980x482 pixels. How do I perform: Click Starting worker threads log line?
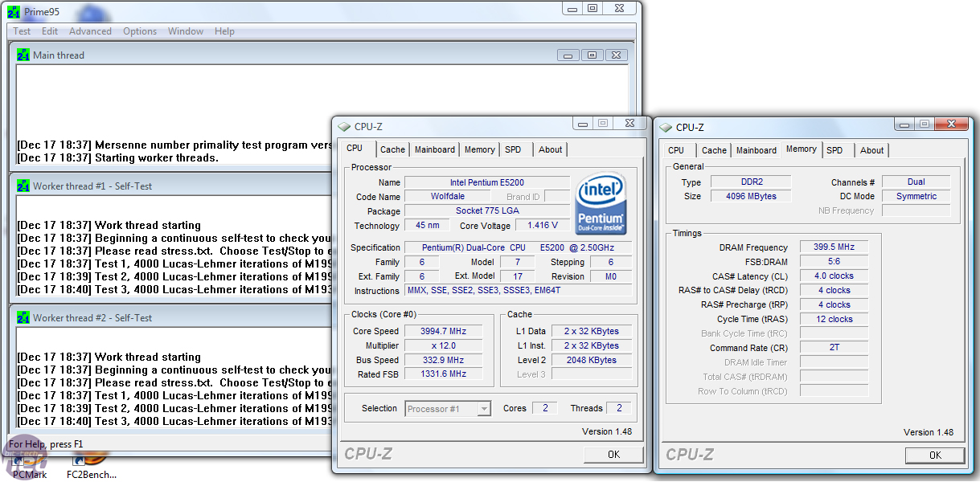pos(117,158)
